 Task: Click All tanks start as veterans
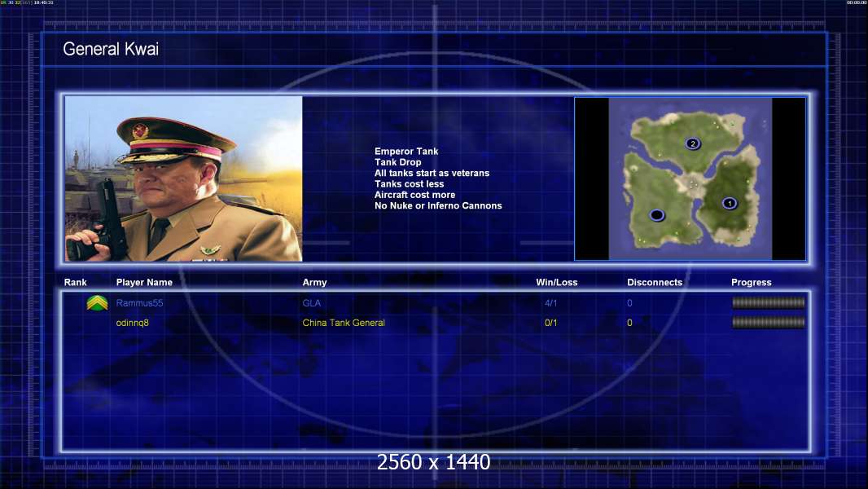tap(432, 173)
